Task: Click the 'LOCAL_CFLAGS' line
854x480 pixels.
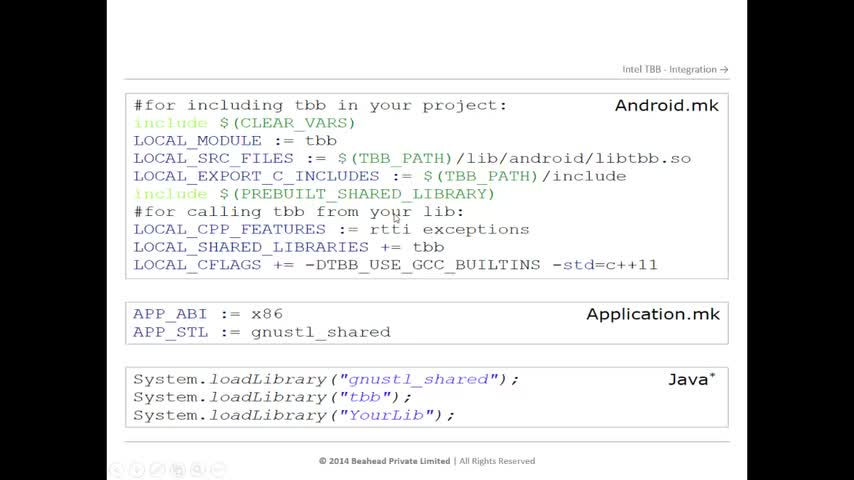Action: tap(395, 265)
